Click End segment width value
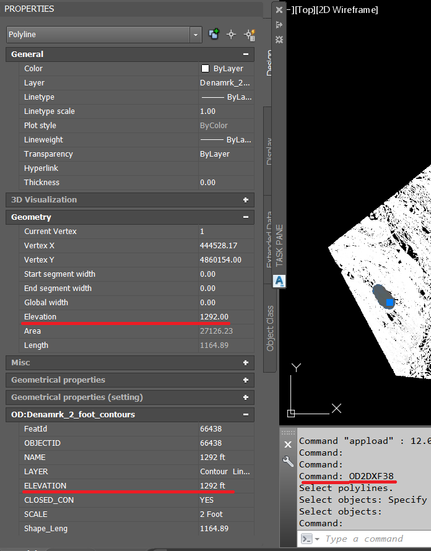This screenshot has width=431, height=551. 226,288
